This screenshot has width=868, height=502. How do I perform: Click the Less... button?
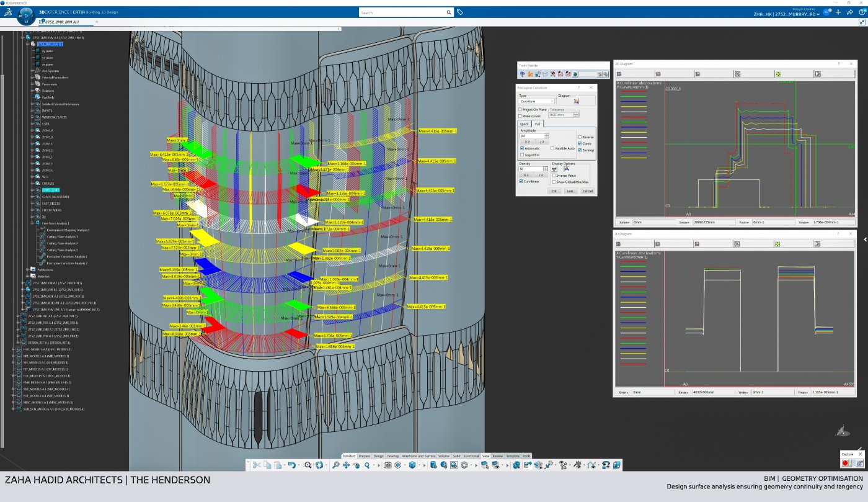(571, 191)
